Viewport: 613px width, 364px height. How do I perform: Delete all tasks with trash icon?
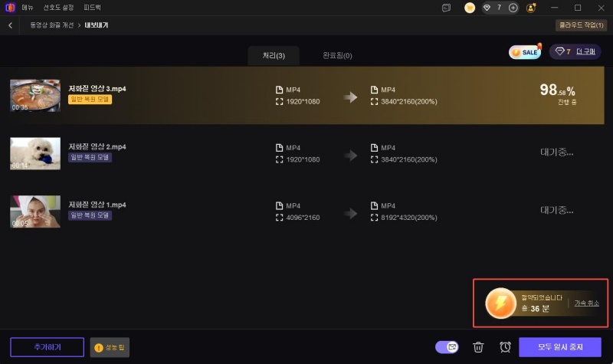pos(478,347)
